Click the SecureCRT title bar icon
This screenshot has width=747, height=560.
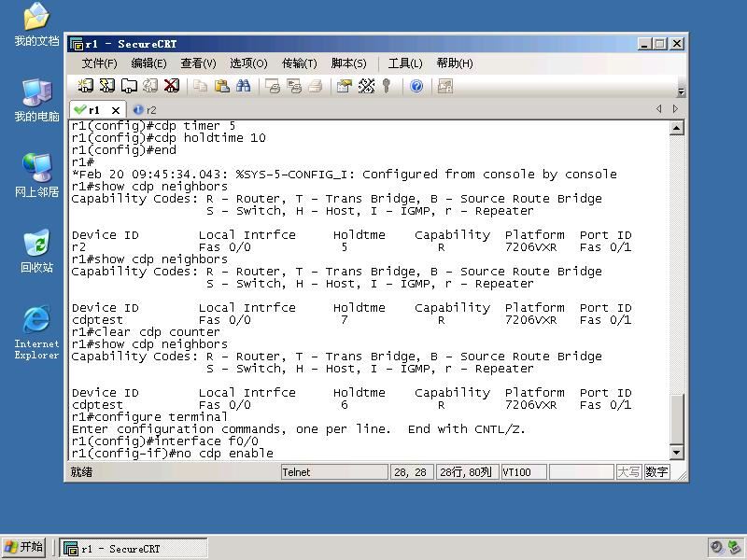pyautogui.click(x=77, y=44)
